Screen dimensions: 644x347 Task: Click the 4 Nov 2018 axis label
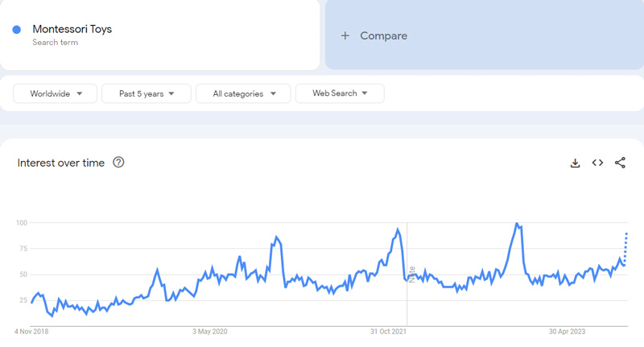click(x=32, y=331)
